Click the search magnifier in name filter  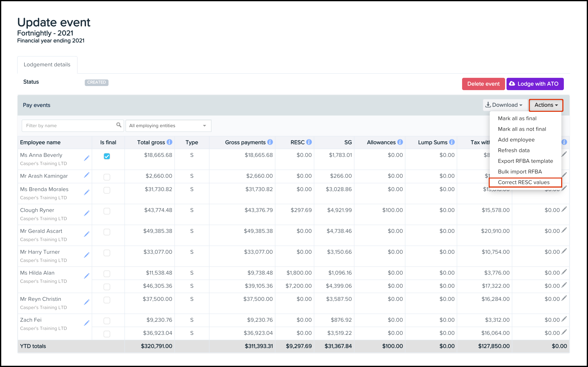point(119,125)
